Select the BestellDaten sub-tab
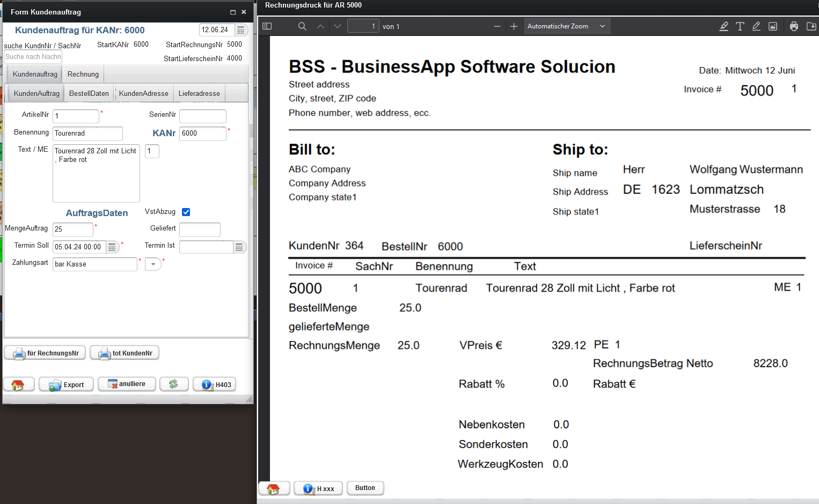 point(89,93)
